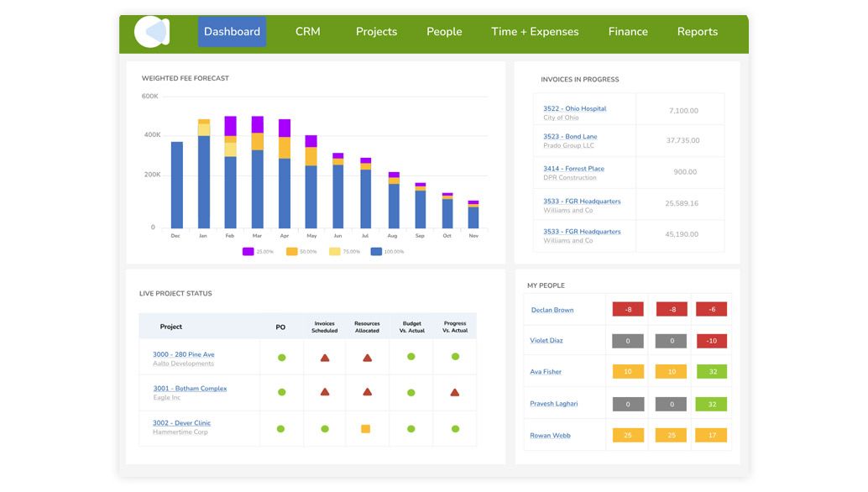Click the red Resources Allocated triangle for 280 Pine Ave
Viewport: 868px width, 492px height.
(367, 356)
